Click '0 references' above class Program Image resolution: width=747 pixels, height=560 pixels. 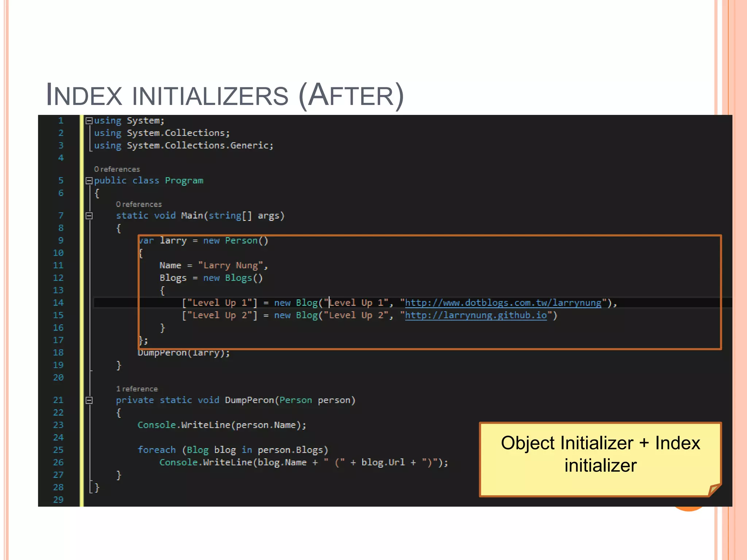(x=117, y=169)
